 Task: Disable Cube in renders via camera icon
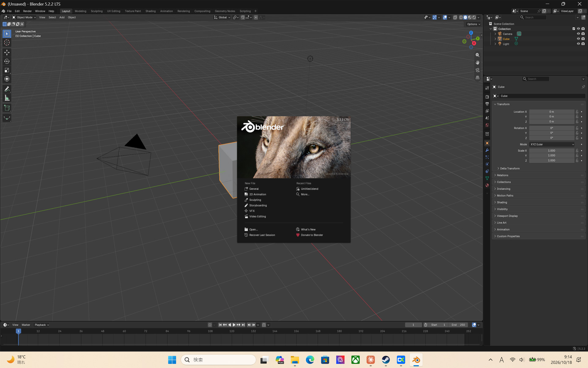coord(583,39)
